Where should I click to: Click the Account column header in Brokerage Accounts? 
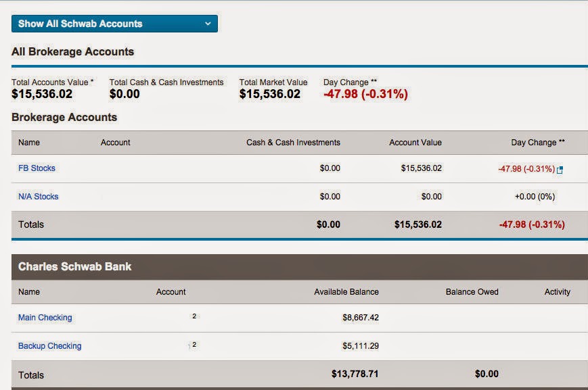[x=116, y=143]
